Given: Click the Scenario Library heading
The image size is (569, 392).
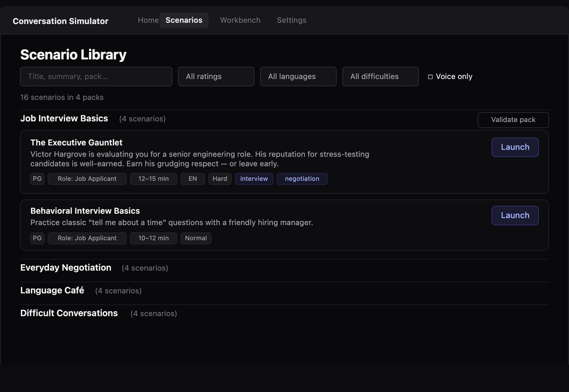Looking at the screenshot, I should tap(73, 55).
